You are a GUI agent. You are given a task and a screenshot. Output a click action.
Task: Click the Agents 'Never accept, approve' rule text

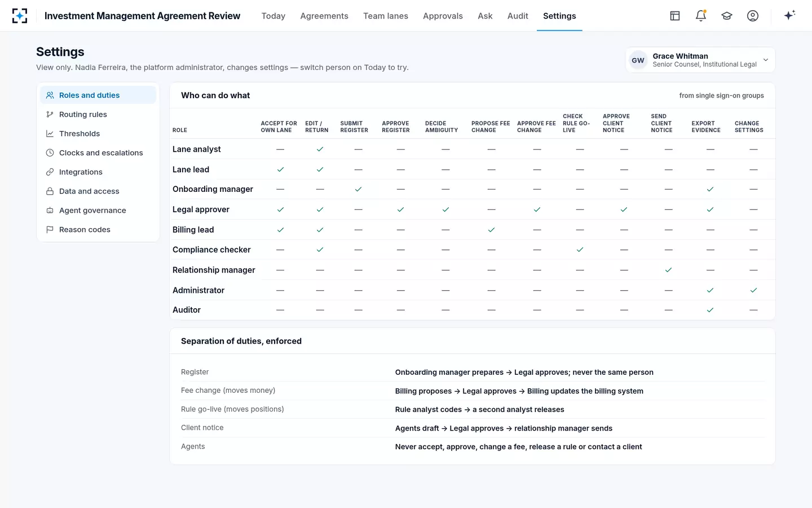(x=518, y=447)
